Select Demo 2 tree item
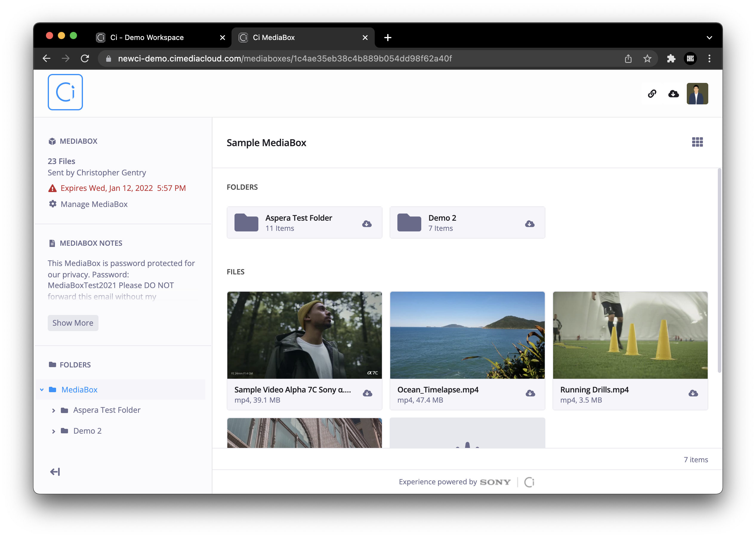This screenshot has width=756, height=538. pyautogui.click(x=87, y=431)
